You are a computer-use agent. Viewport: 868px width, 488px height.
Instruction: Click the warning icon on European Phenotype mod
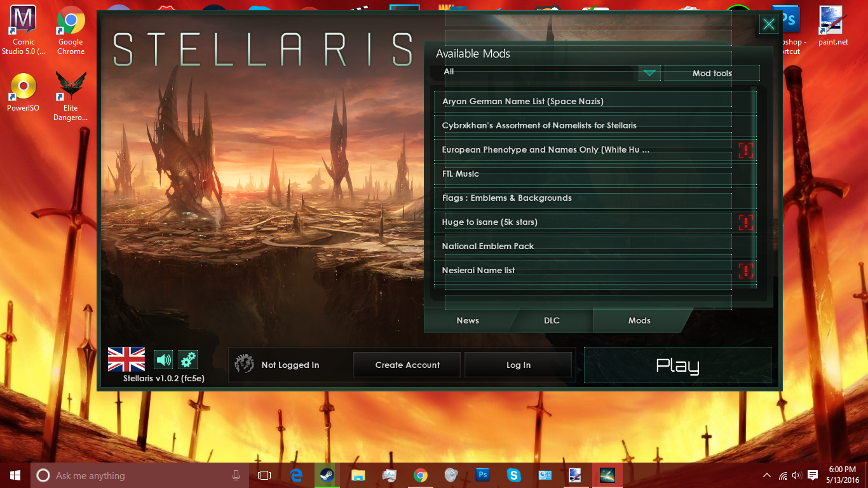pyautogui.click(x=745, y=150)
